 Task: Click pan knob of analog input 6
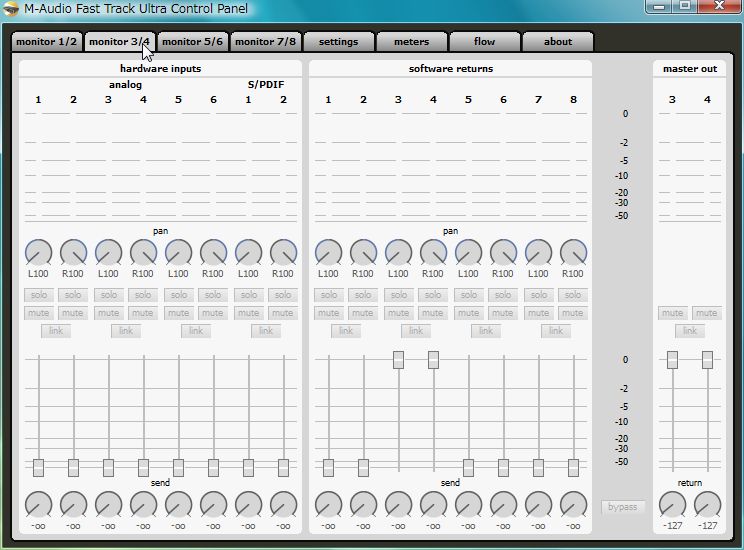point(214,252)
